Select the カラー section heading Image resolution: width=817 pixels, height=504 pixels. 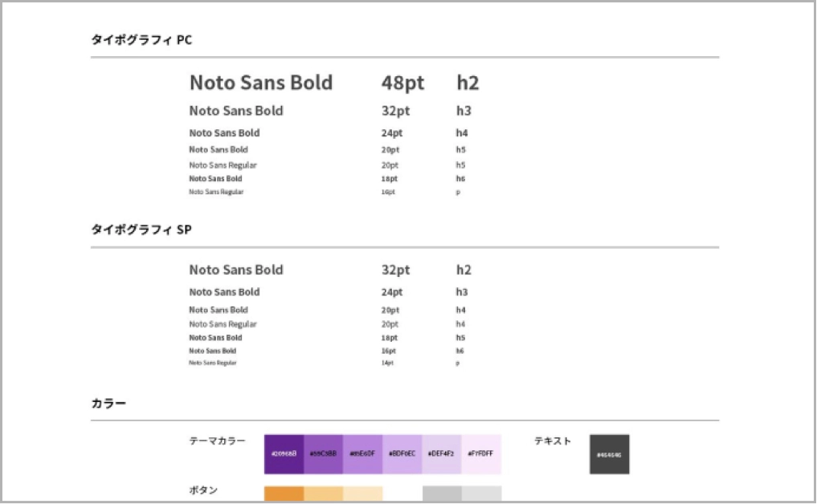pos(109,403)
